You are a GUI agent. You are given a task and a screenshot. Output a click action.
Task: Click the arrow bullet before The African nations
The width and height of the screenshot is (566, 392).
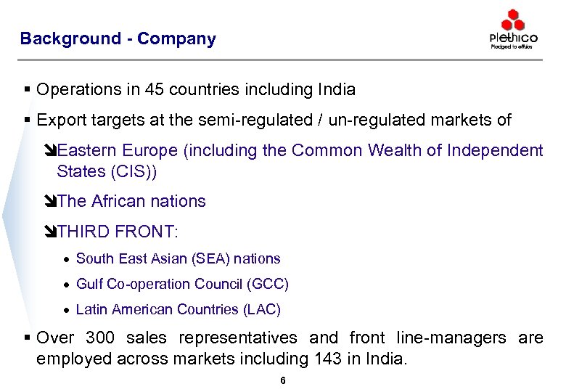49,202
